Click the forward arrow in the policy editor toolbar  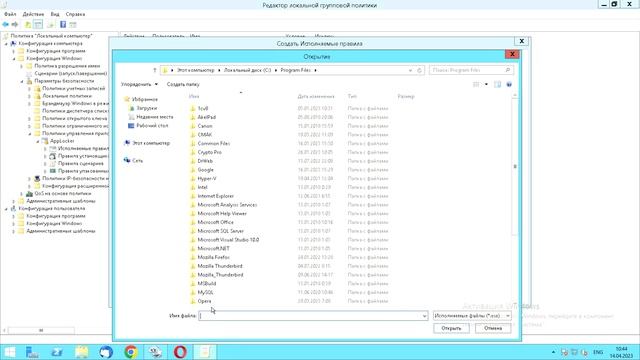pos(15,24)
